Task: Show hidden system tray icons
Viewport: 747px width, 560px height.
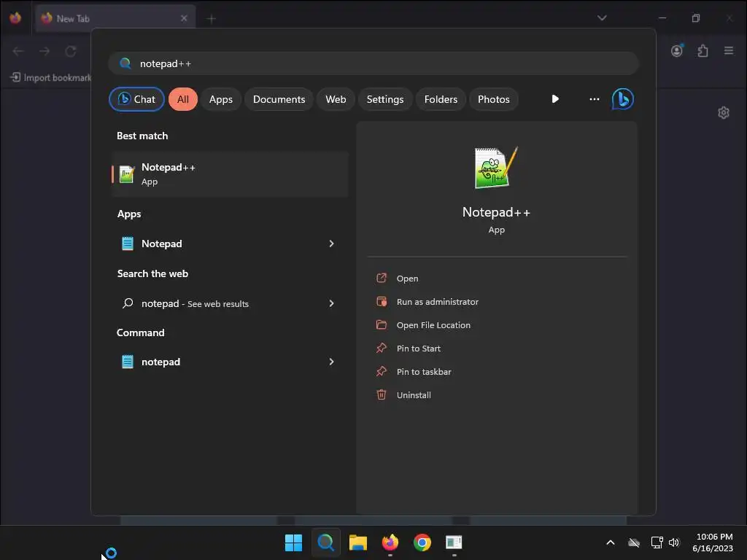Action: point(611,542)
